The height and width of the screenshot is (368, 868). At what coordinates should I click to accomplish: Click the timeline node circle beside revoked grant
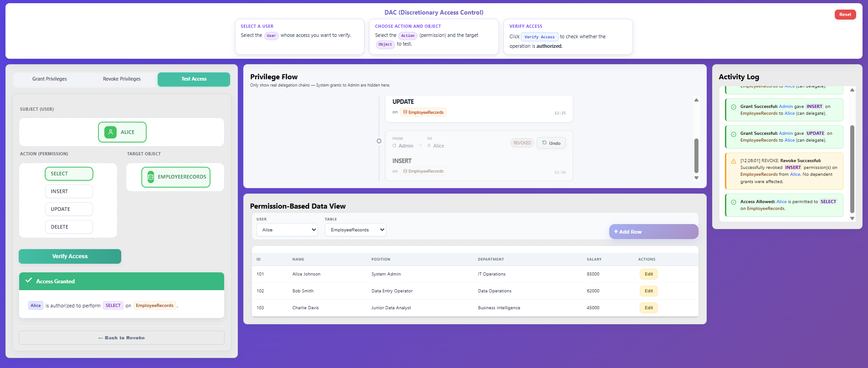coord(379,141)
